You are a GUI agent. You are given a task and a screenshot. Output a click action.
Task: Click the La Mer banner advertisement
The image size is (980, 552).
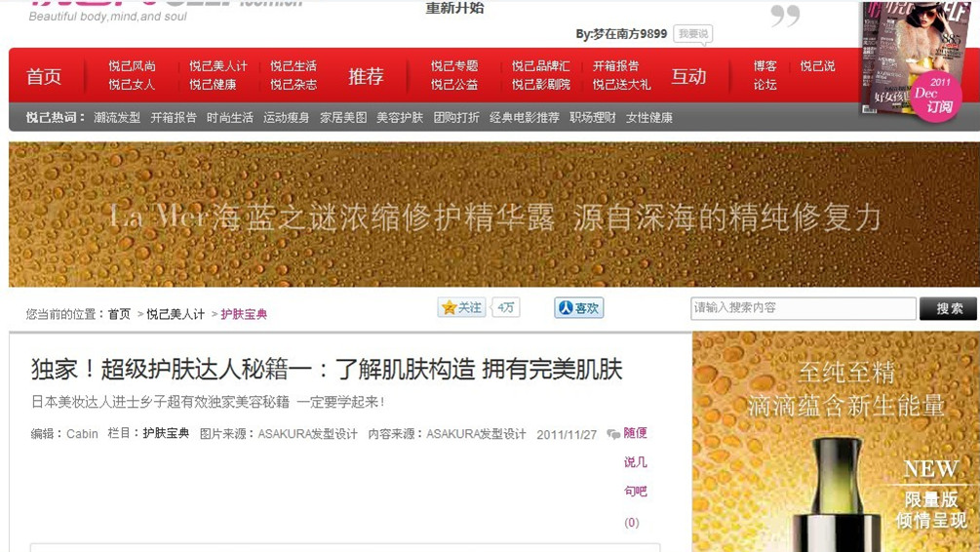click(x=493, y=215)
